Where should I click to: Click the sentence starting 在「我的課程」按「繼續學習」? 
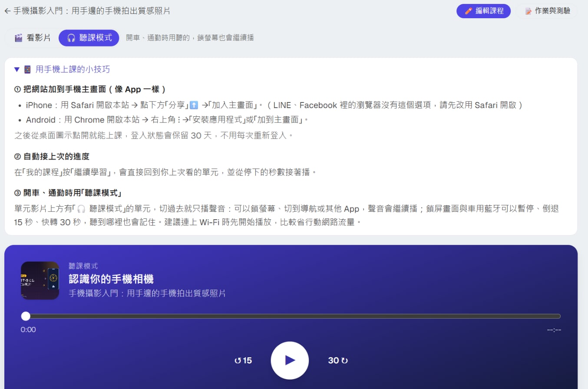pos(165,172)
